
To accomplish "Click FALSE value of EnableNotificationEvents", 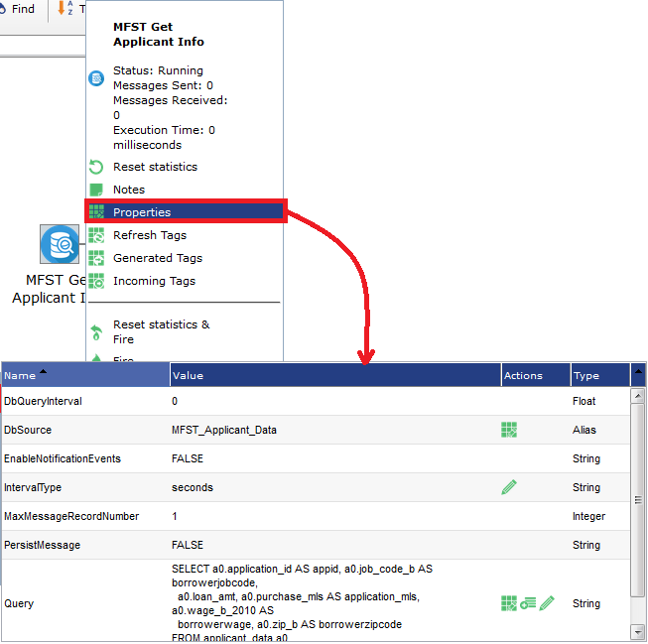I will pos(188,458).
